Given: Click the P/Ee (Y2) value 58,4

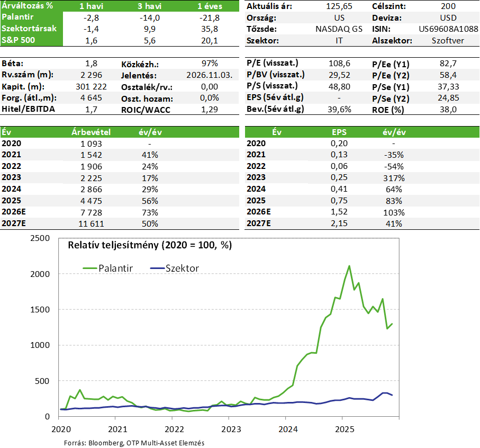Looking at the screenshot, I should pos(448,75).
